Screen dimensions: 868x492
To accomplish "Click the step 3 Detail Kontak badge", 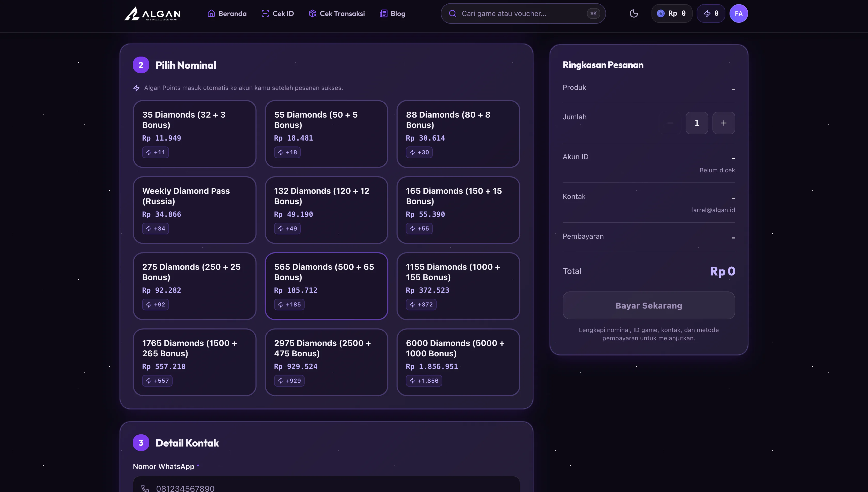I will click(141, 443).
